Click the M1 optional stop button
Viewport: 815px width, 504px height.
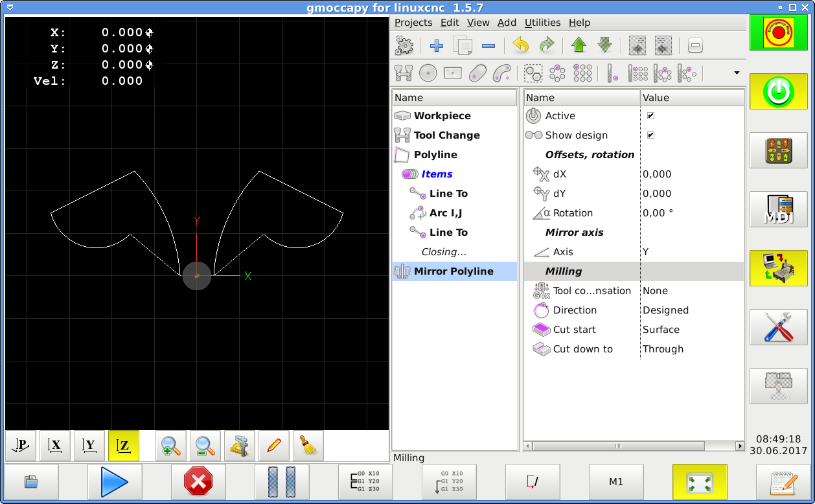pos(616,482)
